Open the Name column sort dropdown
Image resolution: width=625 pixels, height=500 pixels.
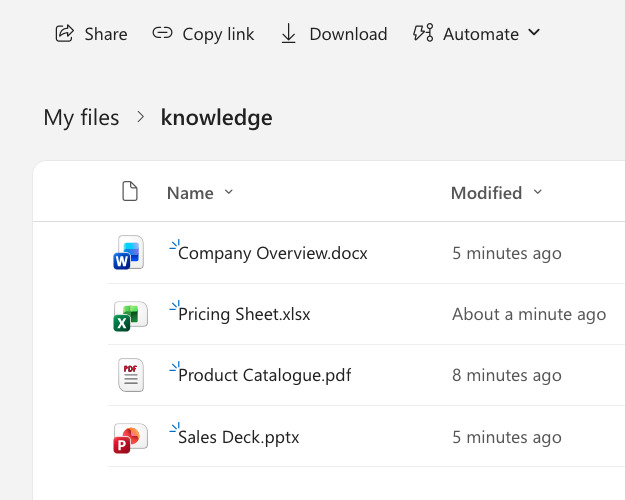[229, 192]
